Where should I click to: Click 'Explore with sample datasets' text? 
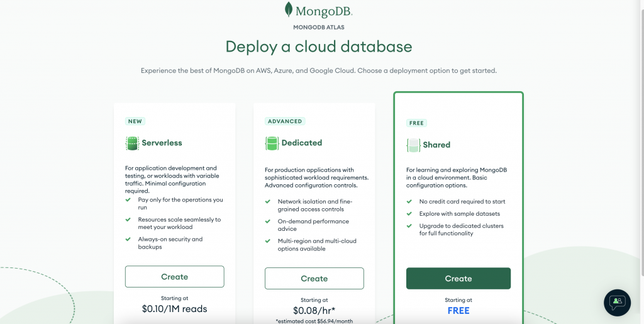coord(460,213)
